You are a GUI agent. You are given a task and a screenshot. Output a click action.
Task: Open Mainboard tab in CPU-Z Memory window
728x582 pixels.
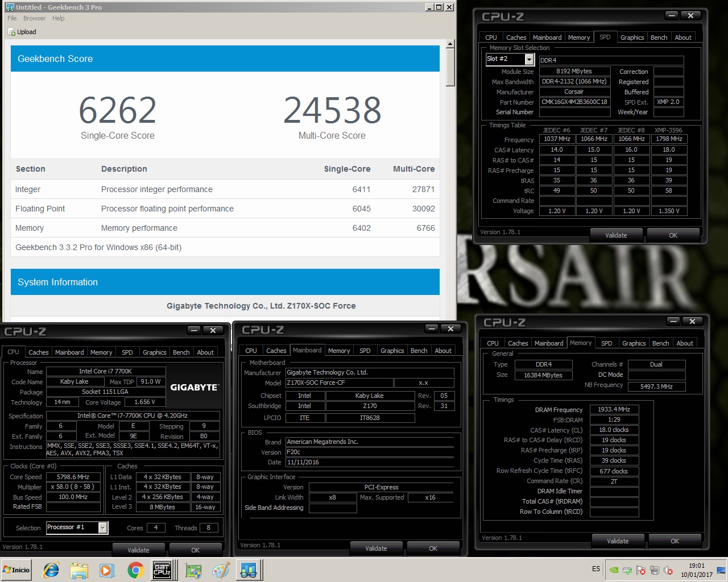point(549,343)
